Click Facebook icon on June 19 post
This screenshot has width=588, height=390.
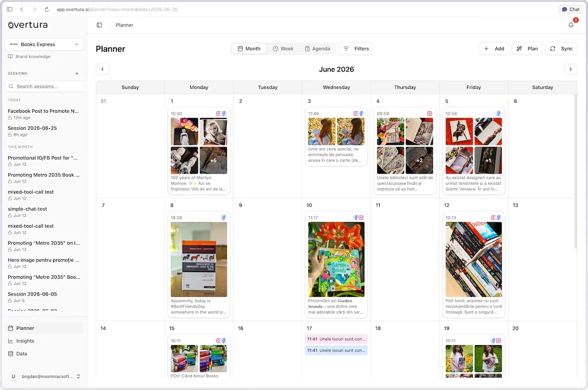coord(494,341)
